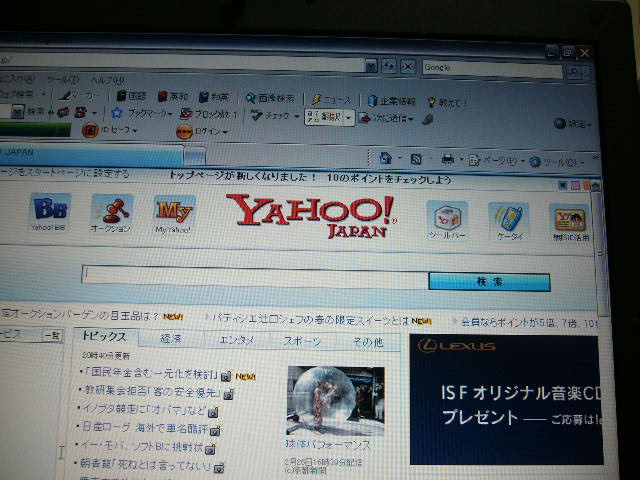Image resolution: width=640 pixels, height=480 pixels.
Task: Open the チェック dropdown arrow
Action: point(297,116)
